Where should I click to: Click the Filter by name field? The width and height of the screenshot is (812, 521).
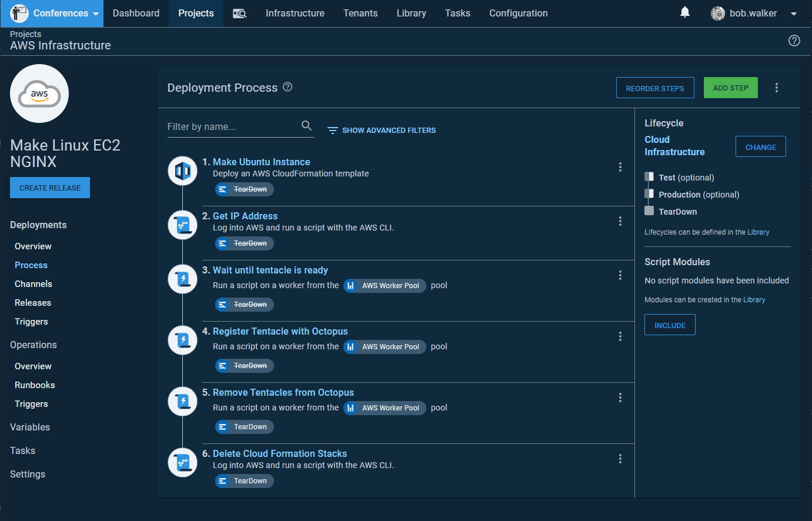[x=232, y=127]
